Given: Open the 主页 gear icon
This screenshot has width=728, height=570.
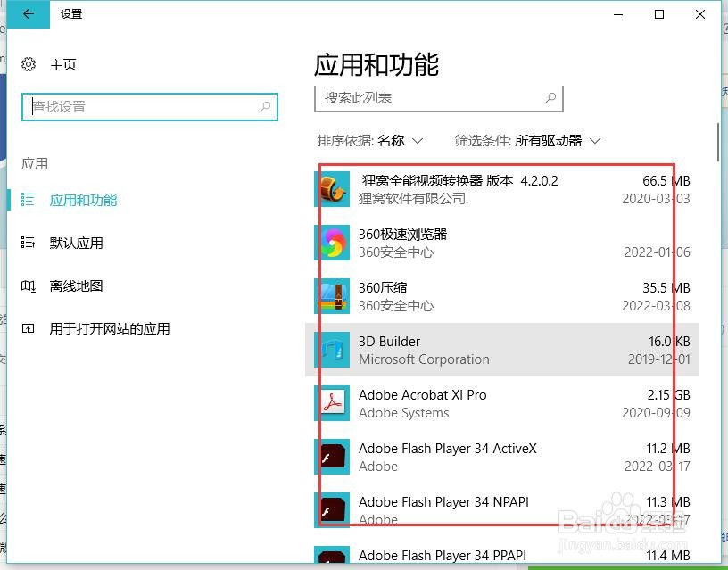Looking at the screenshot, I should [29, 64].
